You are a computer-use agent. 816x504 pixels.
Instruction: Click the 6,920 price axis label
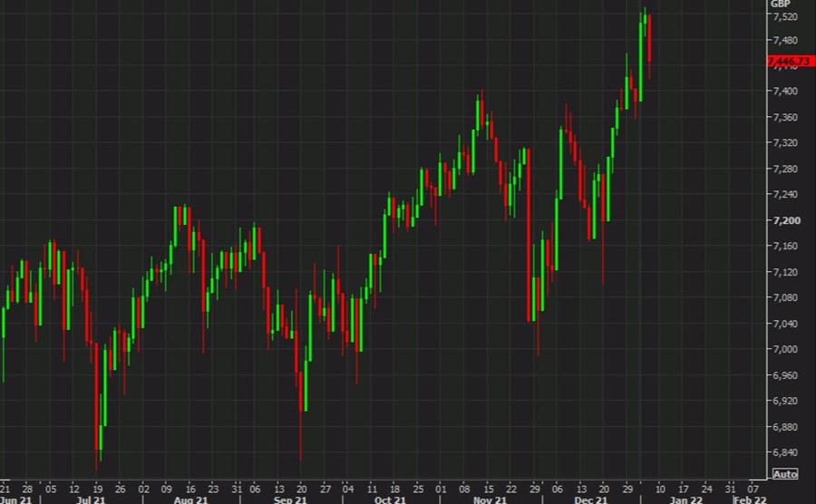pos(785,401)
